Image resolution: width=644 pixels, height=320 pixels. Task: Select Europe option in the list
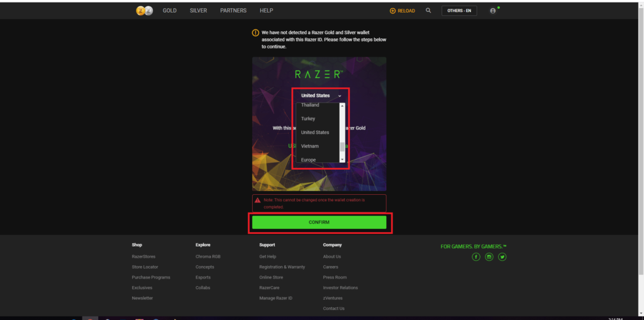click(308, 160)
